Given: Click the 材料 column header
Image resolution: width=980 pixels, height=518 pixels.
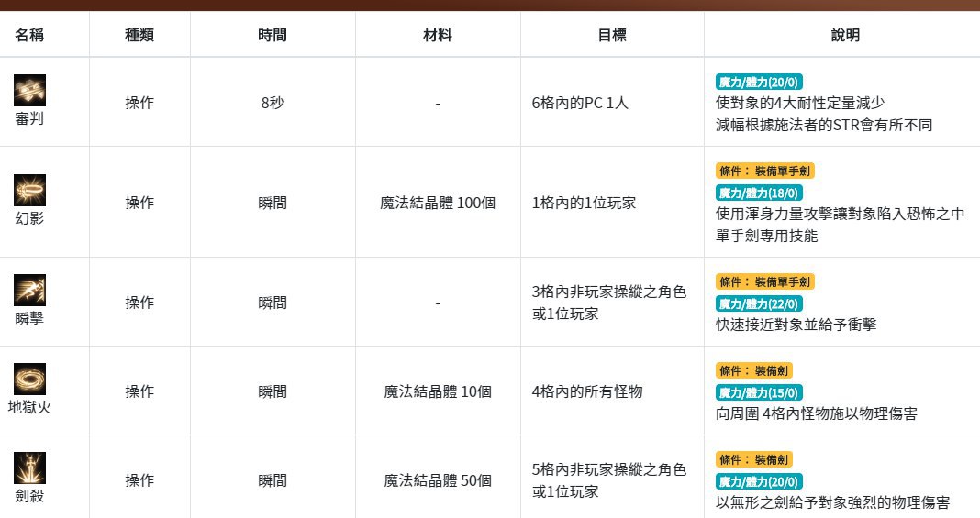Looking at the screenshot, I should click(438, 36).
